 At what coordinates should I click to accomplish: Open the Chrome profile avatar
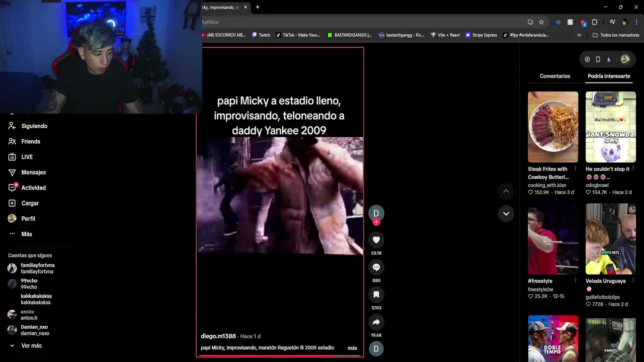tap(624, 22)
